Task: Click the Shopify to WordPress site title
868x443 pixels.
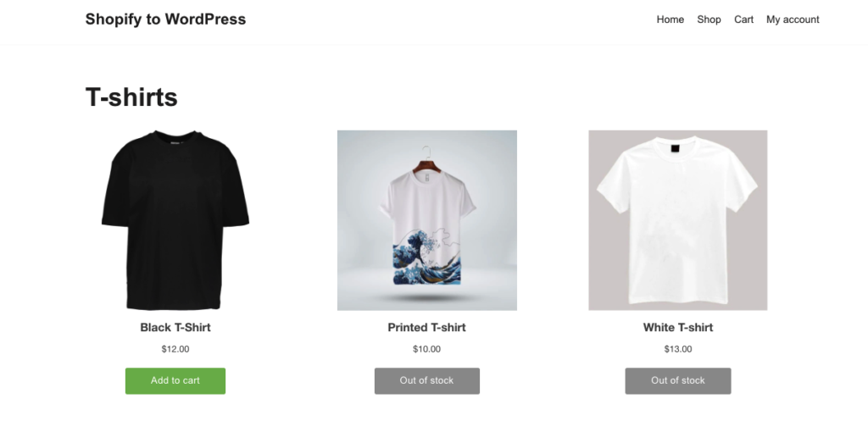Action: pyautogui.click(x=165, y=19)
